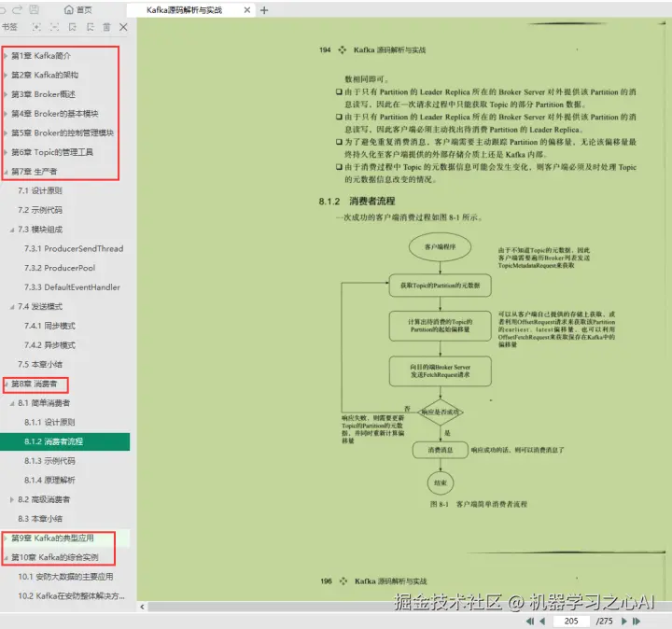Go to previous page arrow

point(542,621)
